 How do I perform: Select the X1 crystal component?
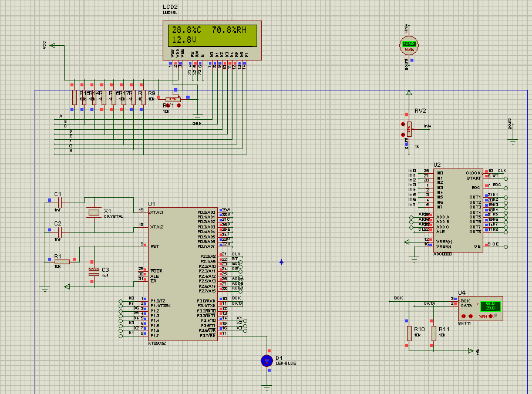coord(93,213)
